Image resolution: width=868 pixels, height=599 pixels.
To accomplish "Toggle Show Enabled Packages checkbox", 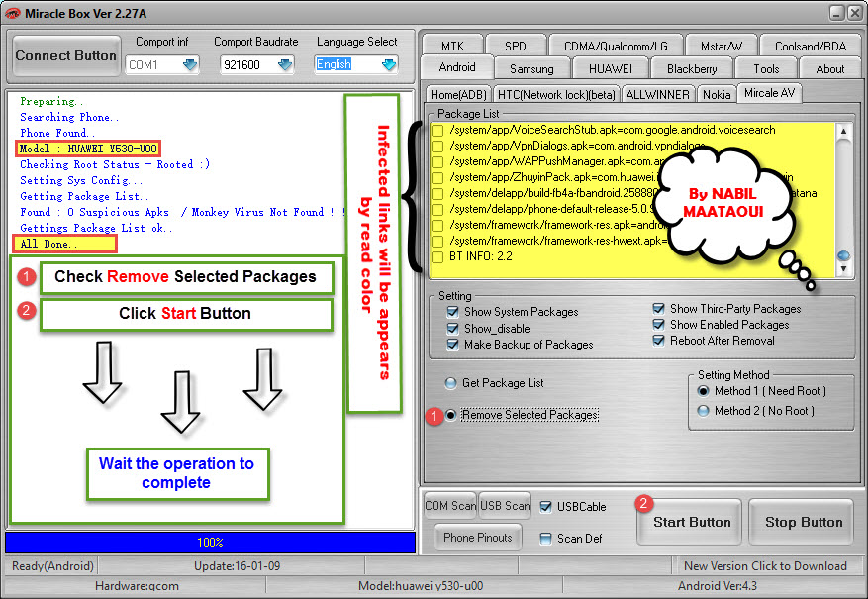I will 659,325.
